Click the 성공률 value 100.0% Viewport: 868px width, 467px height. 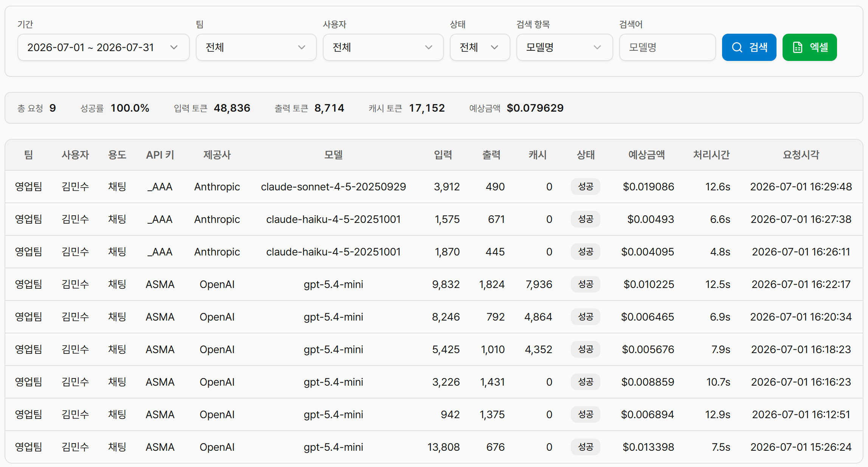point(130,108)
